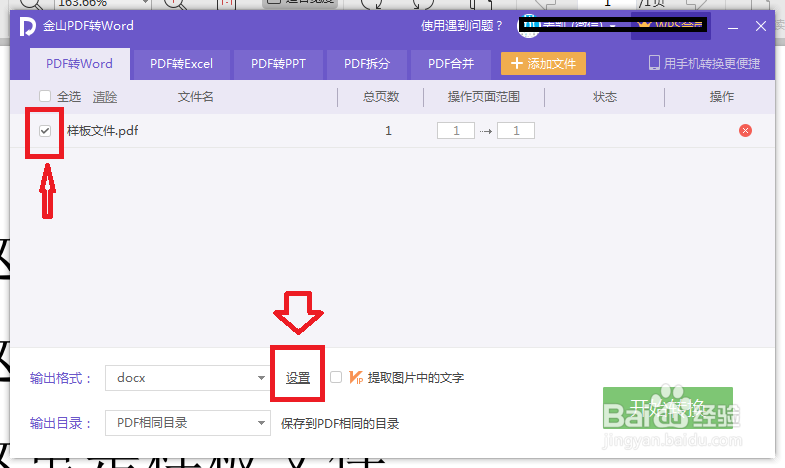
Task: Switch to the PDF转Word tab
Action: 80,64
